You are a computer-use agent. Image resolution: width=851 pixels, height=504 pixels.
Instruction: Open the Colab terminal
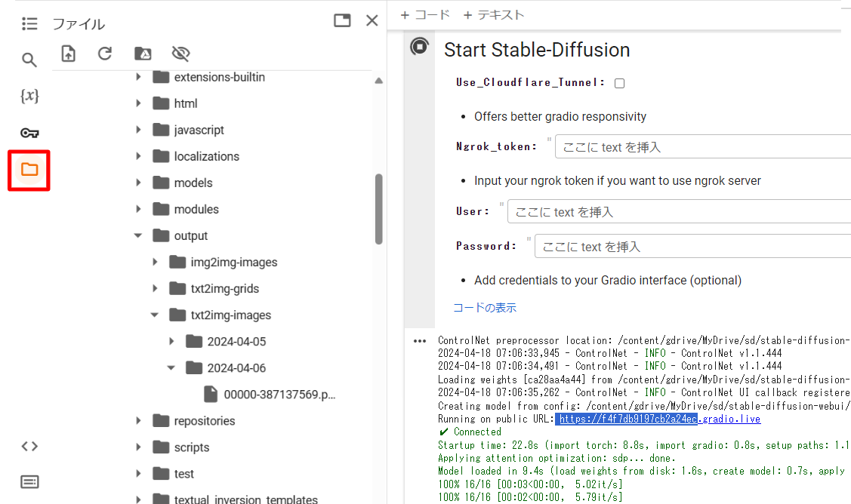(x=29, y=481)
